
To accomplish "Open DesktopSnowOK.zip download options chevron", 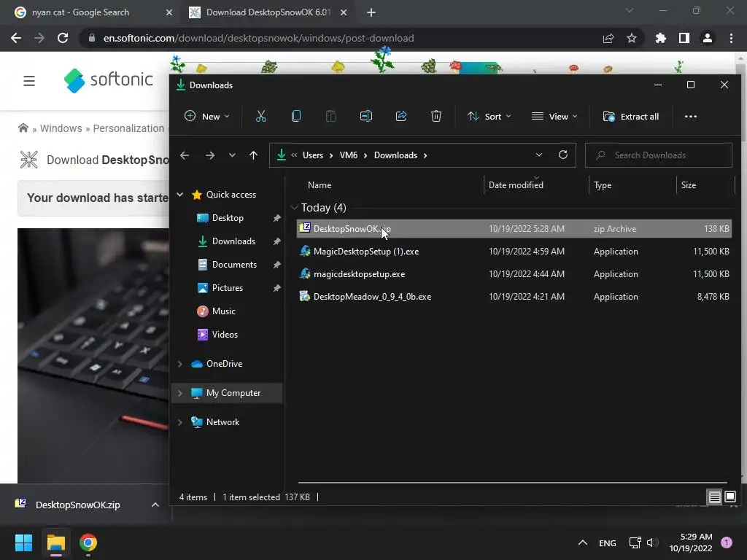I will pos(155,505).
